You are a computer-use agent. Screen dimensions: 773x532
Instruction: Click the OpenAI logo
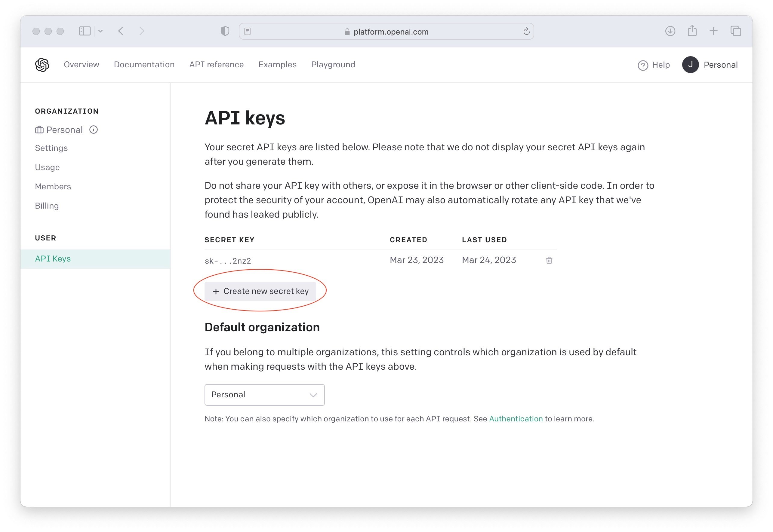tap(42, 64)
